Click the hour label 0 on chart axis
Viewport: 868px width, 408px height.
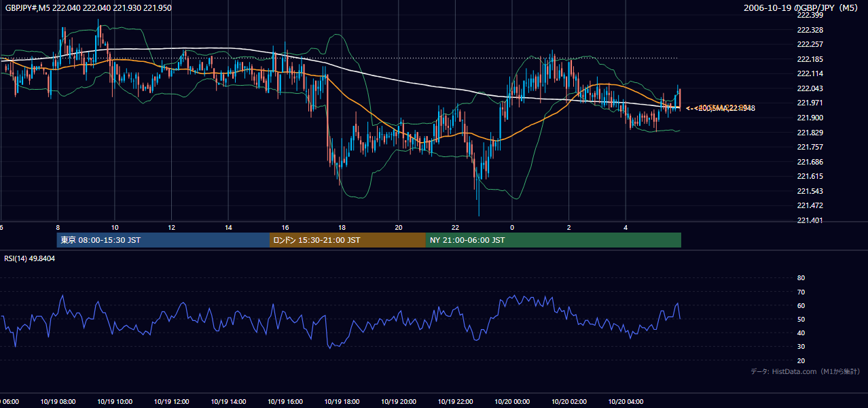pos(512,227)
